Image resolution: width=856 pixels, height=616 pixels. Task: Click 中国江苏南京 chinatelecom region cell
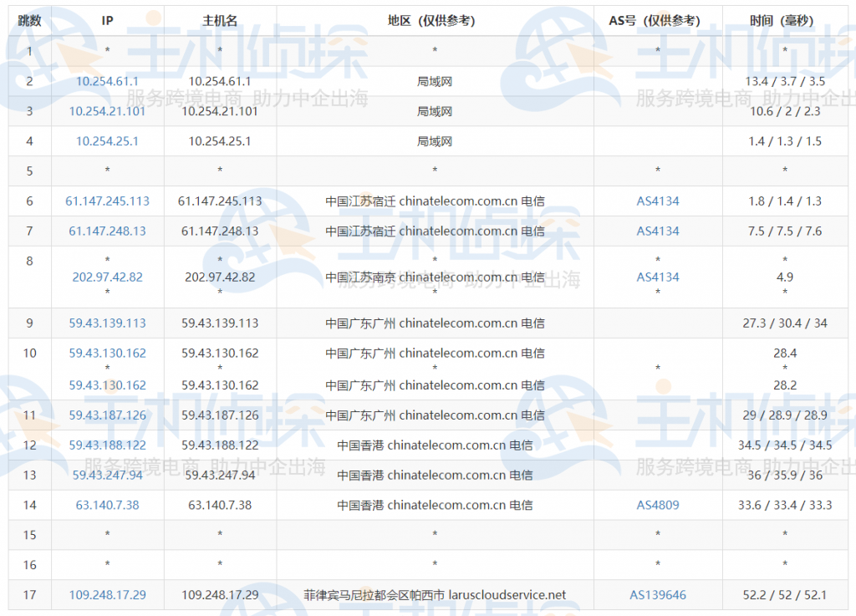point(435,277)
